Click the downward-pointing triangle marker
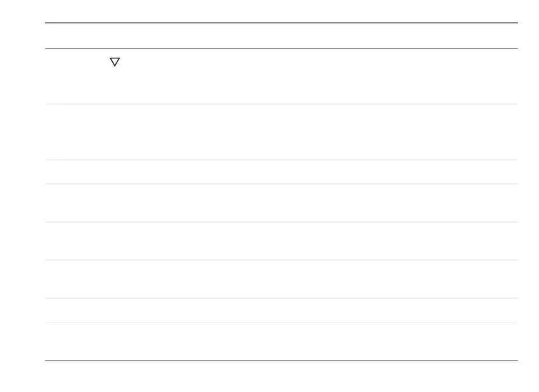 pos(115,62)
